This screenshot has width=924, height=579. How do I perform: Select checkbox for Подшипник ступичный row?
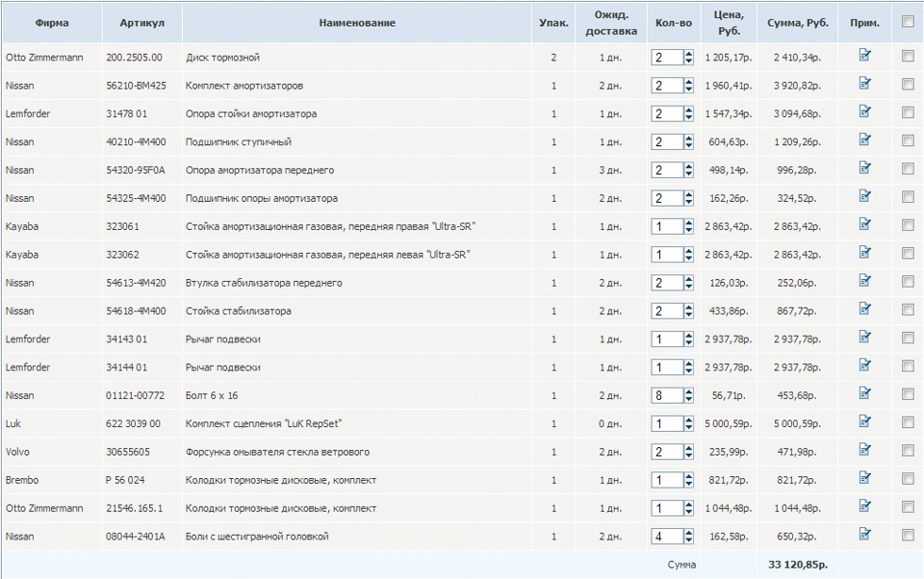pos(908,140)
